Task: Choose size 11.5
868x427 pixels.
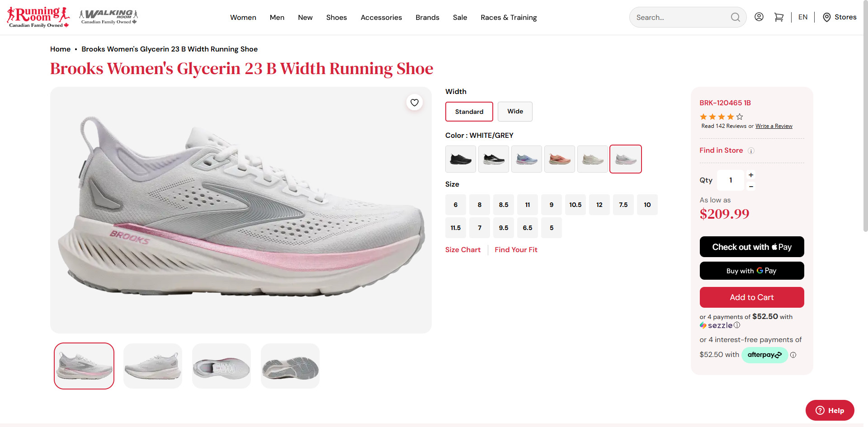Action: click(x=456, y=228)
